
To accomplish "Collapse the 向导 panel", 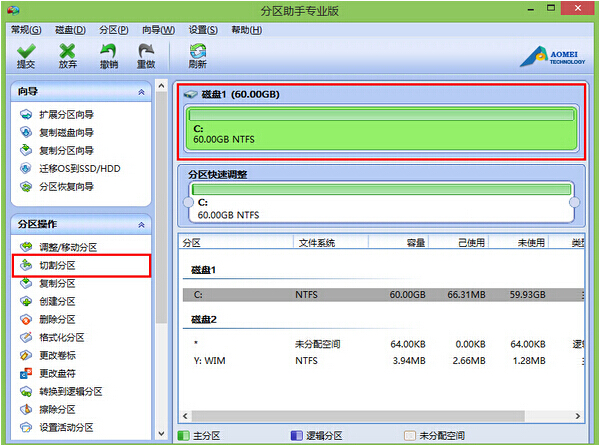I will (141, 92).
